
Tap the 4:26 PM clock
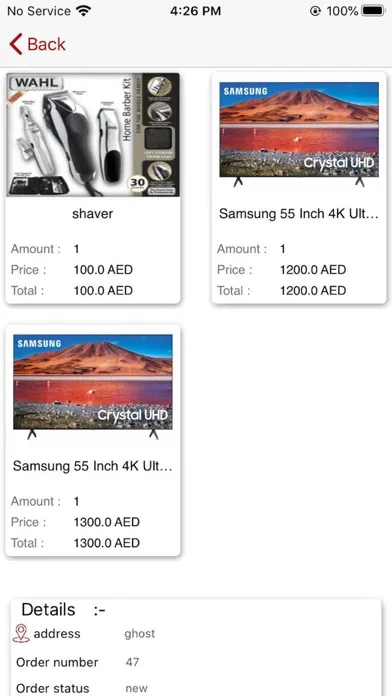click(195, 11)
